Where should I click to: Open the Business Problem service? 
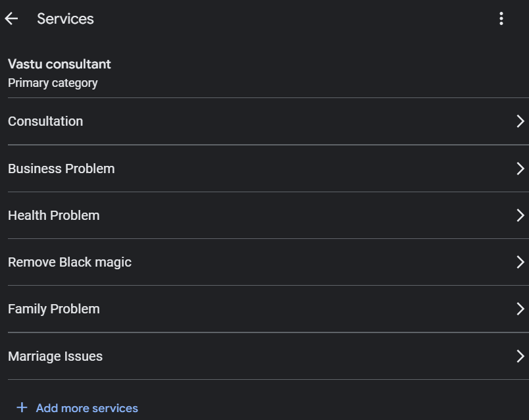coord(61,169)
